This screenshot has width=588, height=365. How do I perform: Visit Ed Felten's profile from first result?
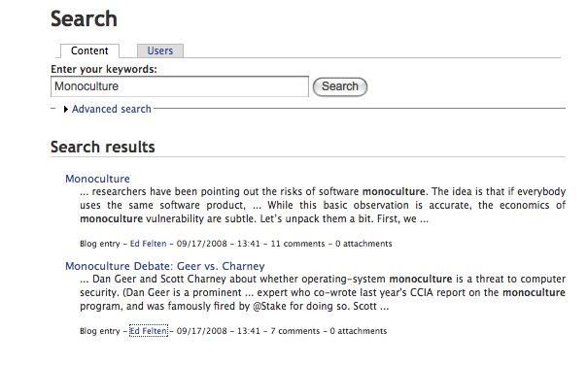point(148,244)
